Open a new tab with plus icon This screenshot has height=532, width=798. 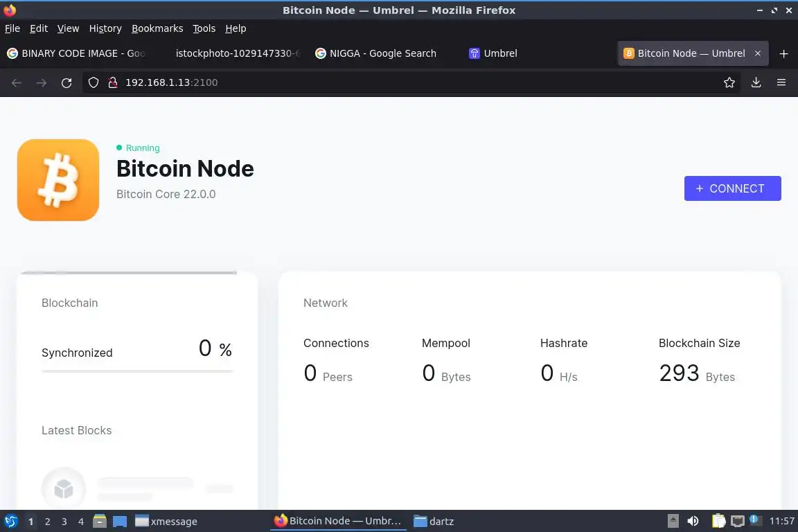[x=783, y=53]
